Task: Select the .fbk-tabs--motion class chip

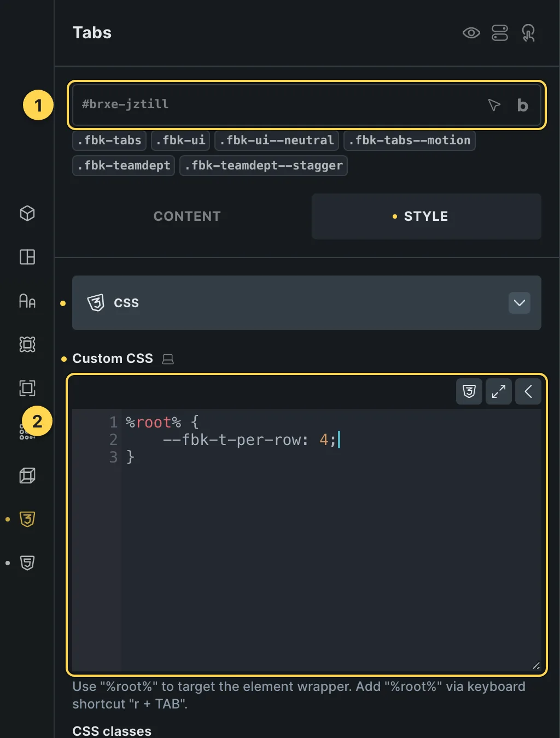Action: pos(410,140)
